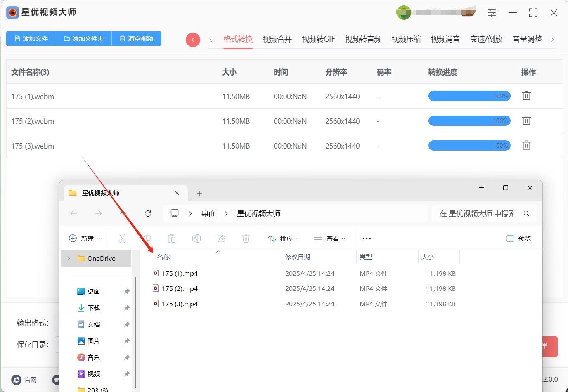Image resolution: width=568 pixels, height=392 pixels.
Task: Click 星优视频大师 in the address breadcrumb
Action: (x=259, y=214)
